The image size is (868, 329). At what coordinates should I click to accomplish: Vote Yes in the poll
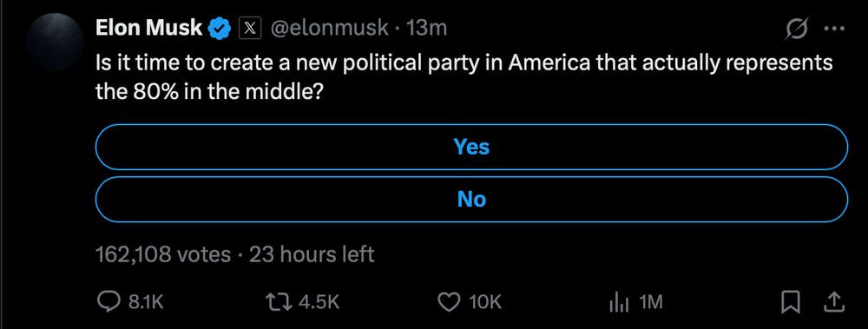(x=471, y=147)
